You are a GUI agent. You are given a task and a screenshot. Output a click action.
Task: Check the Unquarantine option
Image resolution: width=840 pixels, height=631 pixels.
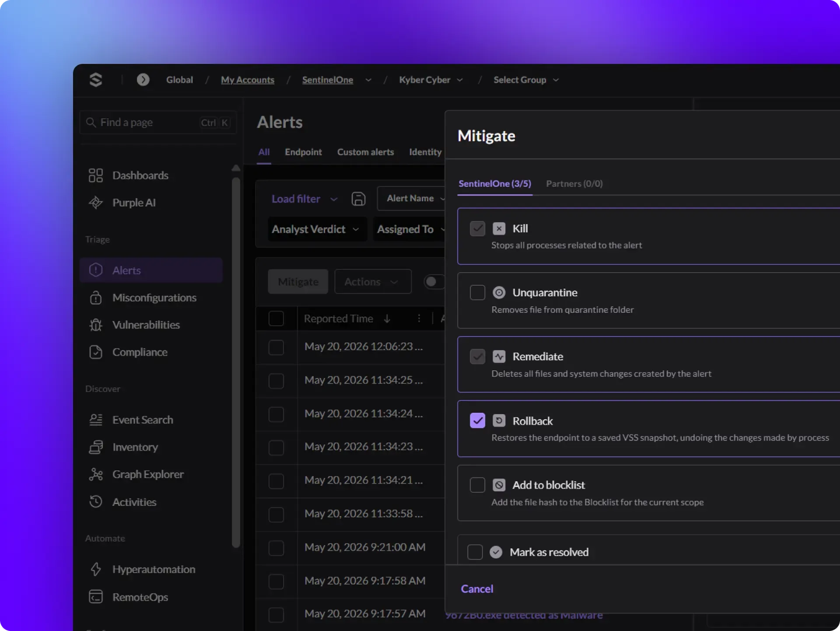click(477, 292)
